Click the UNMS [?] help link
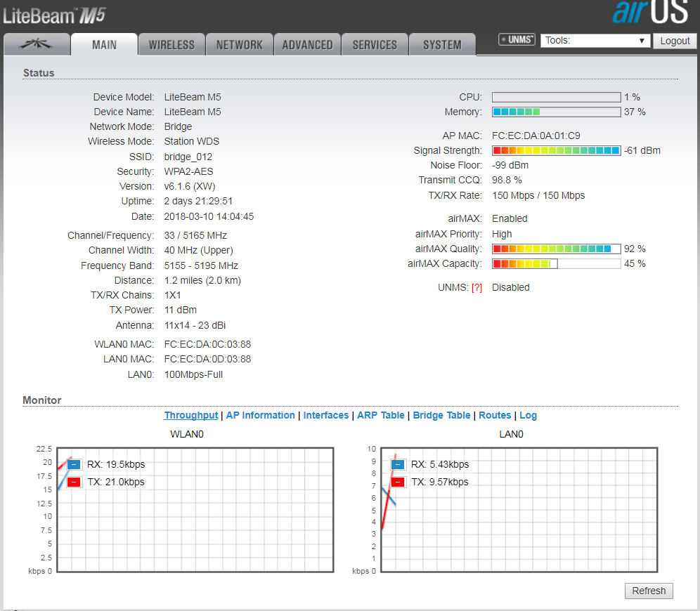Image resolution: width=700 pixels, height=611 pixels. [x=477, y=288]
